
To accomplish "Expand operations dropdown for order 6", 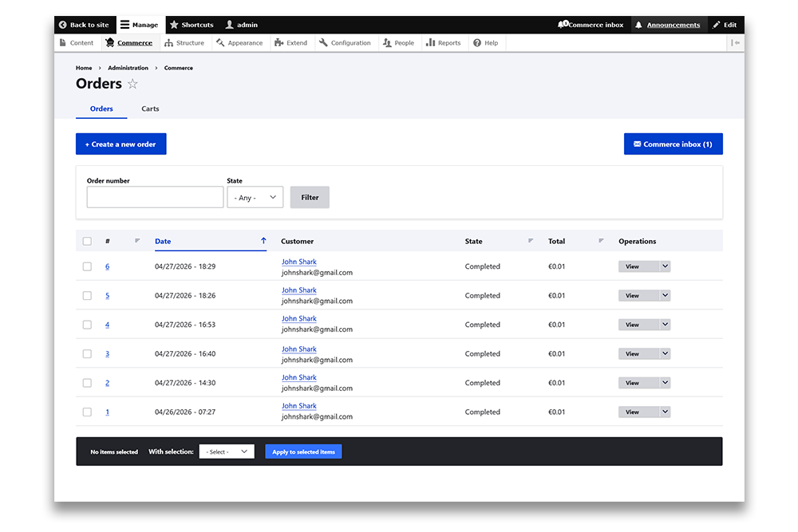I will click(x=665, y=266).
